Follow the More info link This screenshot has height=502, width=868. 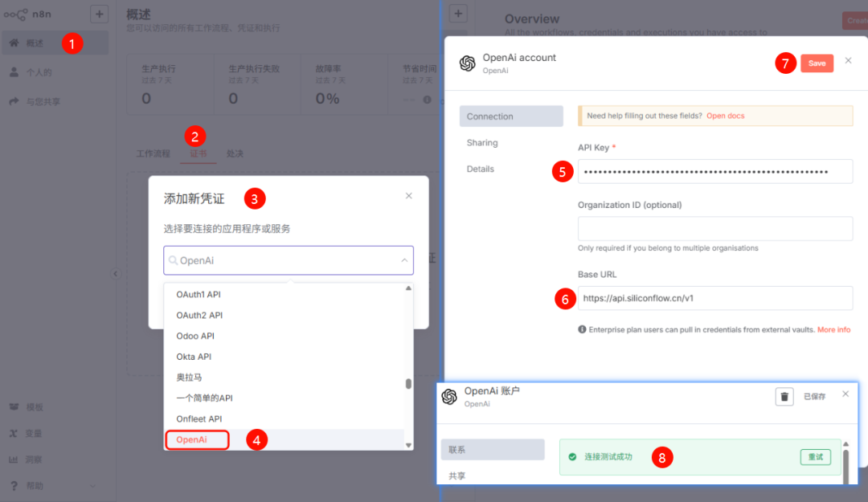pyautogui.click(x=833, y=329)
